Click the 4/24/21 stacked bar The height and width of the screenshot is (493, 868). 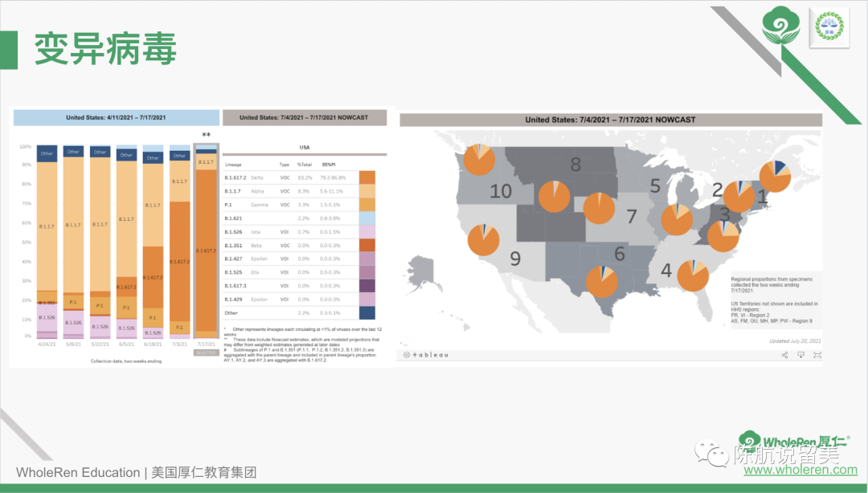point(47,241)
